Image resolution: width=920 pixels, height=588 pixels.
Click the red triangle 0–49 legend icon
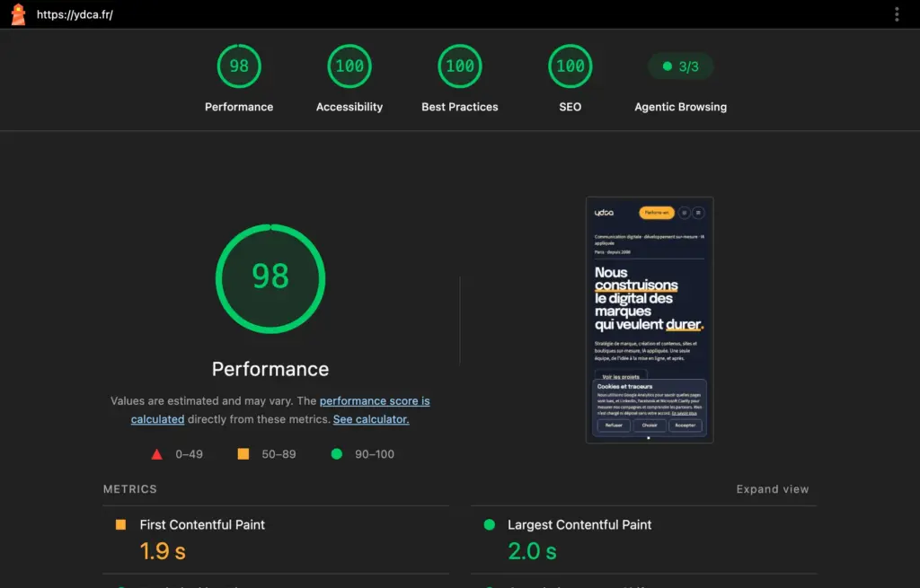[156, 454]
